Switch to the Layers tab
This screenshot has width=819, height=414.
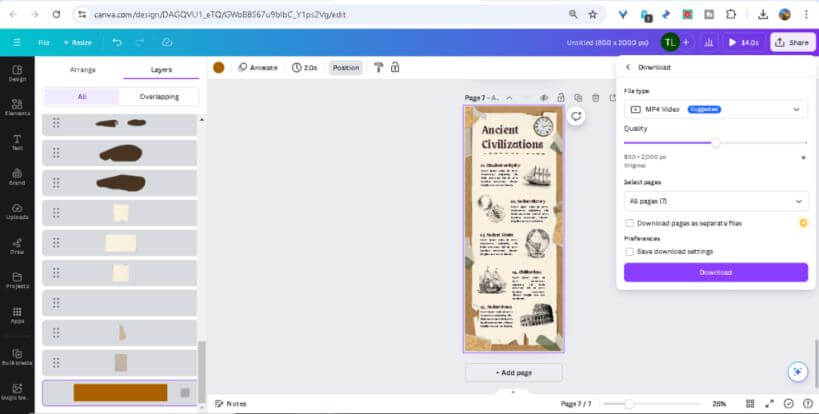point(161,69)
